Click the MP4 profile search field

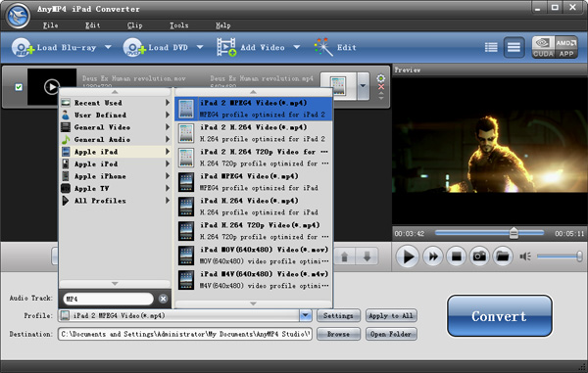click(108, 299)
